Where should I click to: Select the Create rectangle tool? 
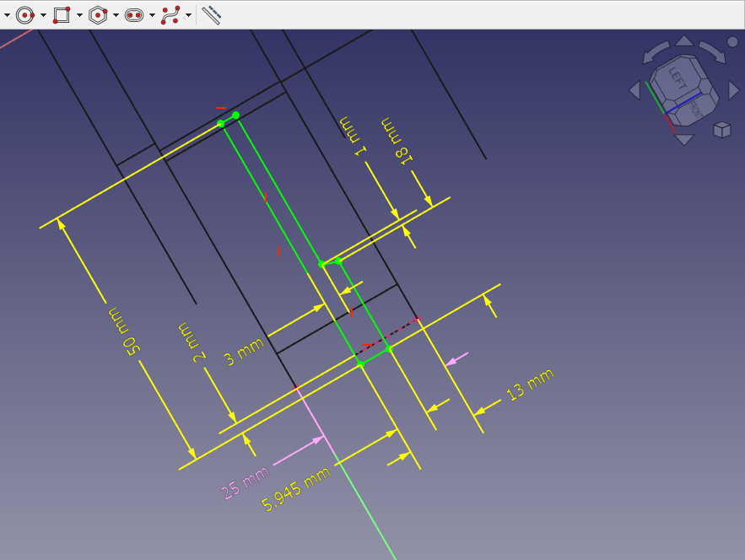click(x=62, y=14)
